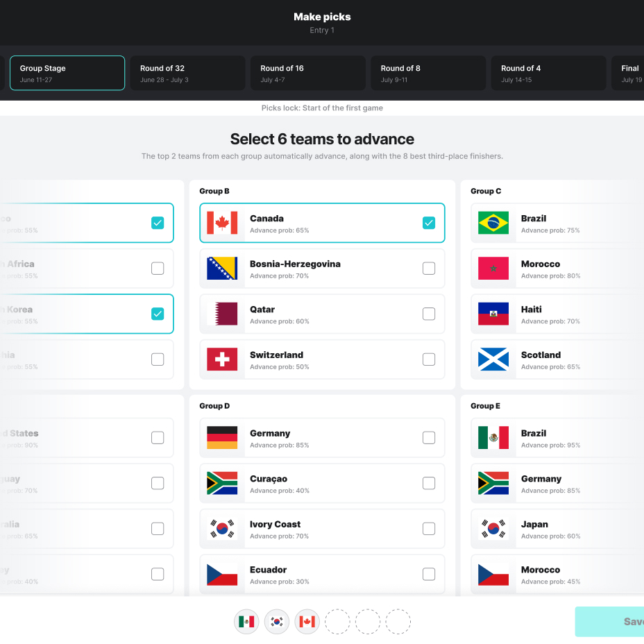Click the flag beside Ecuador
This screenshot has width=644, height=644.
coord(222,574)
